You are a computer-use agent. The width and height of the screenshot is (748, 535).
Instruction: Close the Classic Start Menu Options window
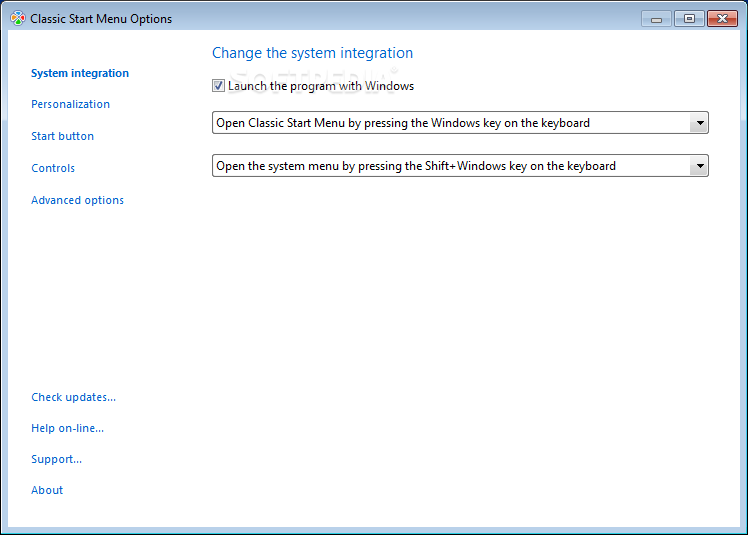coord(722,19)
